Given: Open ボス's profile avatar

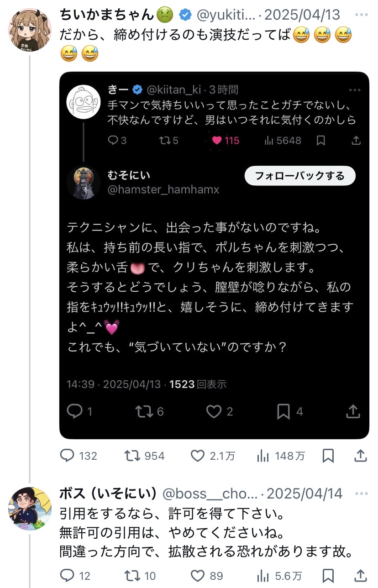Looking at the screenshot, I should 30,509.
